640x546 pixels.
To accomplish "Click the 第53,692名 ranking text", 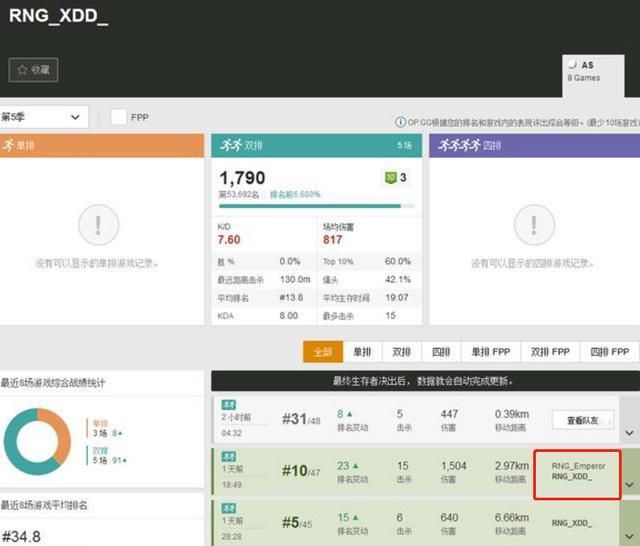I will [239, 194].
